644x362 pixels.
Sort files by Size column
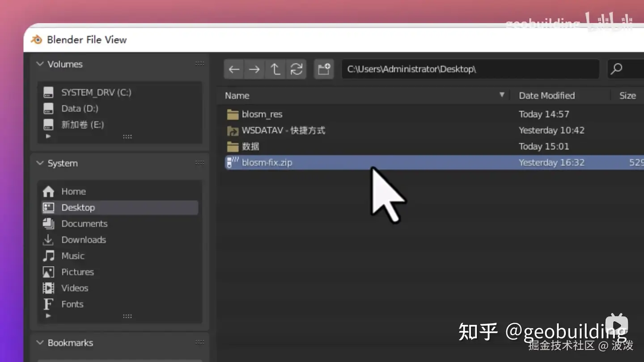[x=627, y=96]
